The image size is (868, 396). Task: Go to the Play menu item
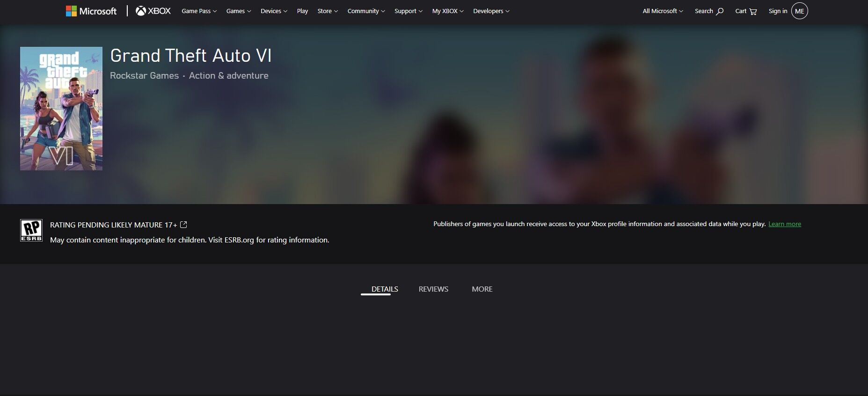coord(302,11)
